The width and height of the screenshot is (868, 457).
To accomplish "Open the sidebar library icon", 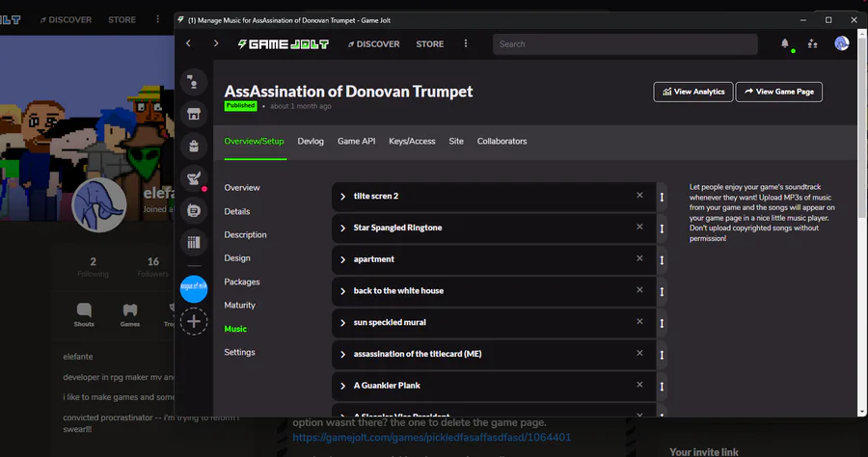I will pyautogui.click(x=193, y=242).
